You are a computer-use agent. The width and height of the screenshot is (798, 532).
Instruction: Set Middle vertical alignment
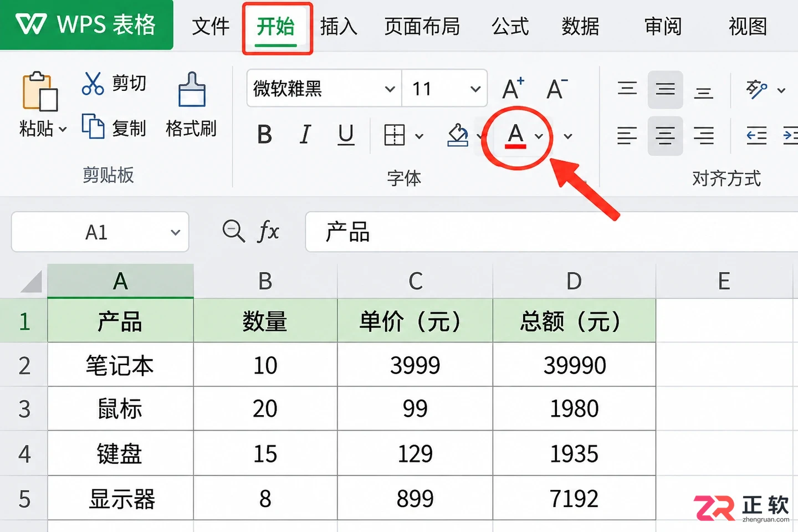click(x=666, y=90)
